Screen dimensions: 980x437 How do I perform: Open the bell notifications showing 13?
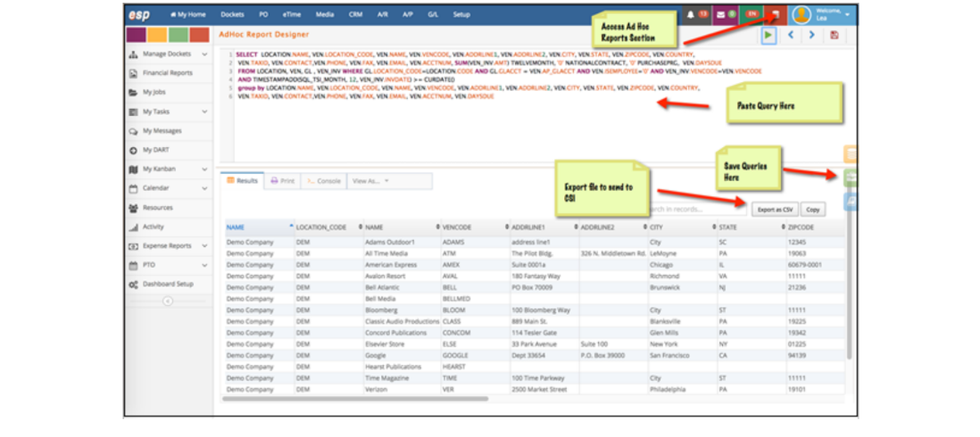click(x=696, y=14)
